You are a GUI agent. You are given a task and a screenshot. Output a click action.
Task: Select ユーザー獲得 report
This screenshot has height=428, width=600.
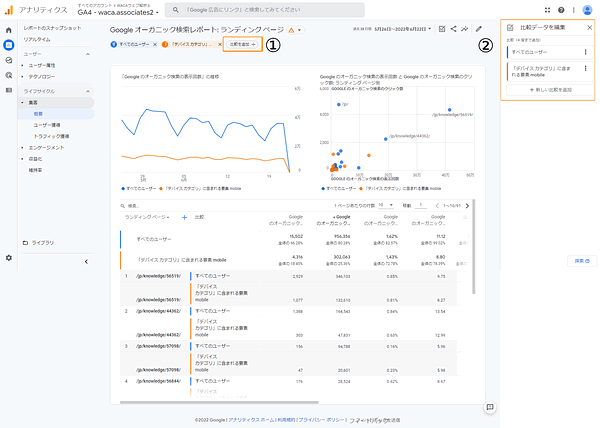coord(47,125)
